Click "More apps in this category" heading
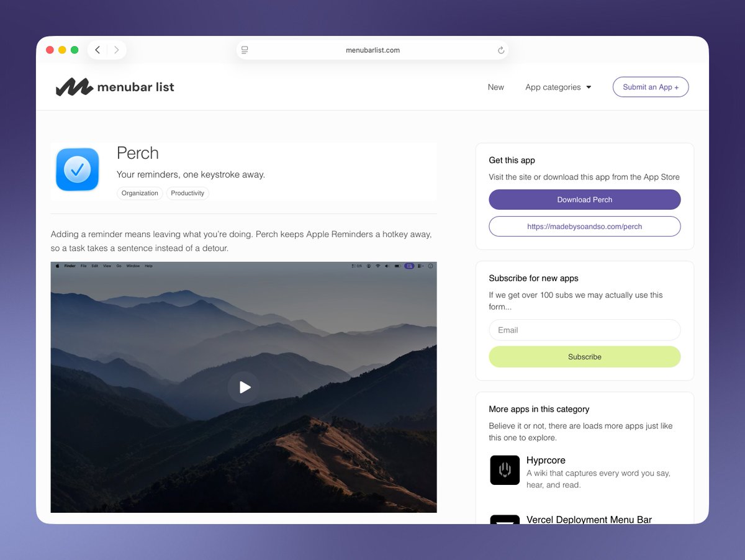This screenshot has height=560, width=745. [x=539, y=409]
